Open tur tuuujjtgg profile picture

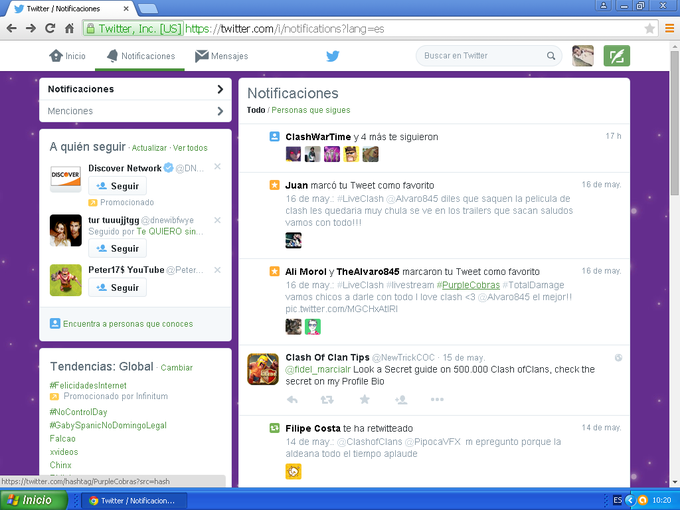[65, 230]
